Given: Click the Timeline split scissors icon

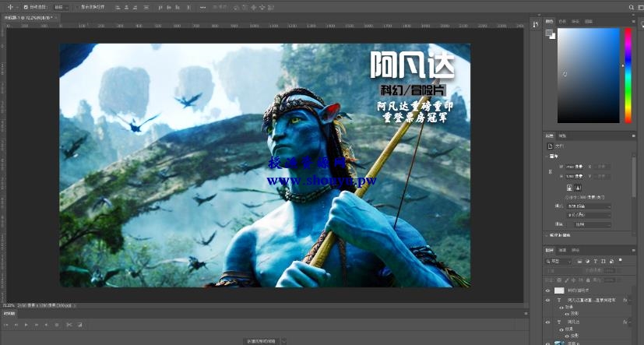Looking at the screenshot, I should coord(69,325).
